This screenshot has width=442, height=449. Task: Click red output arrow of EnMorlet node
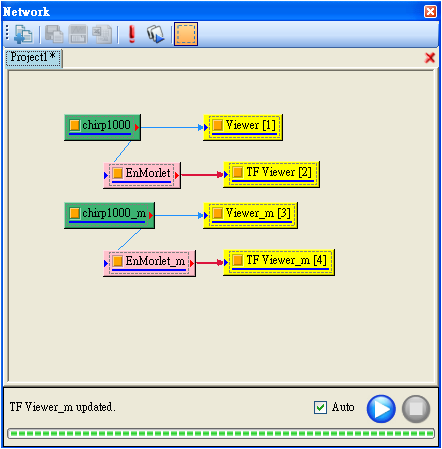click(177, 175)
